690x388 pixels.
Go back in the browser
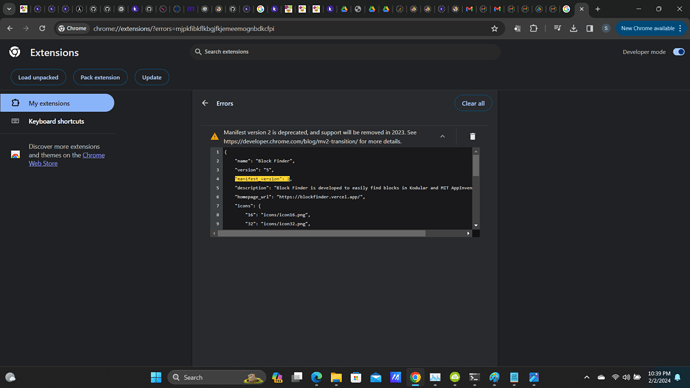(10, 28)
